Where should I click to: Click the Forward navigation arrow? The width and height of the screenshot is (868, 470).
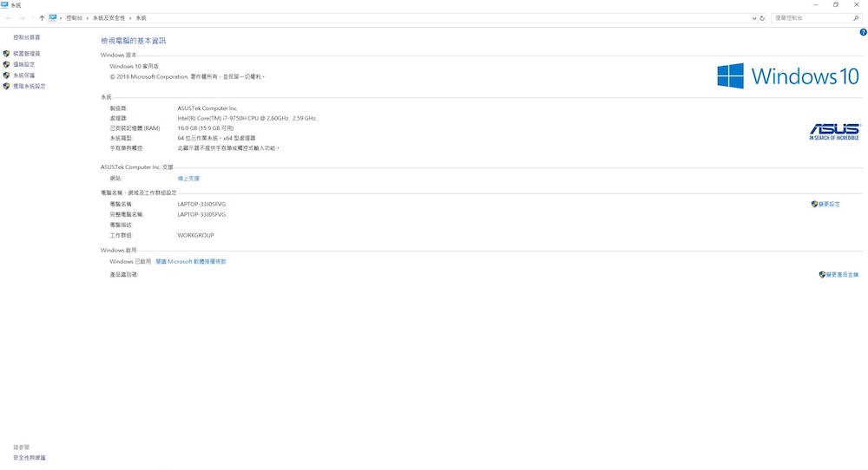click(22, 18)
